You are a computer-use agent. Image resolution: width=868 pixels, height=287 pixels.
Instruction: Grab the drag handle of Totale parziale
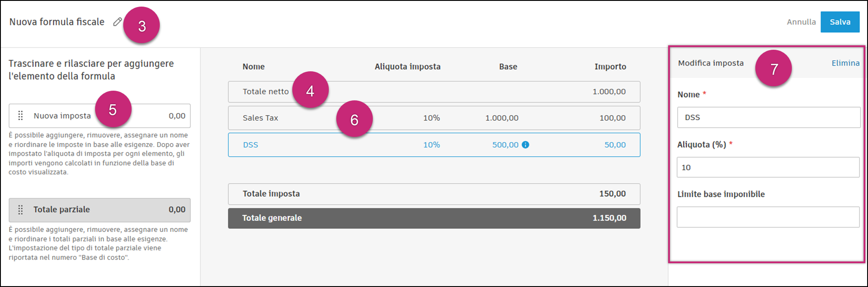[x=20, y=210]
